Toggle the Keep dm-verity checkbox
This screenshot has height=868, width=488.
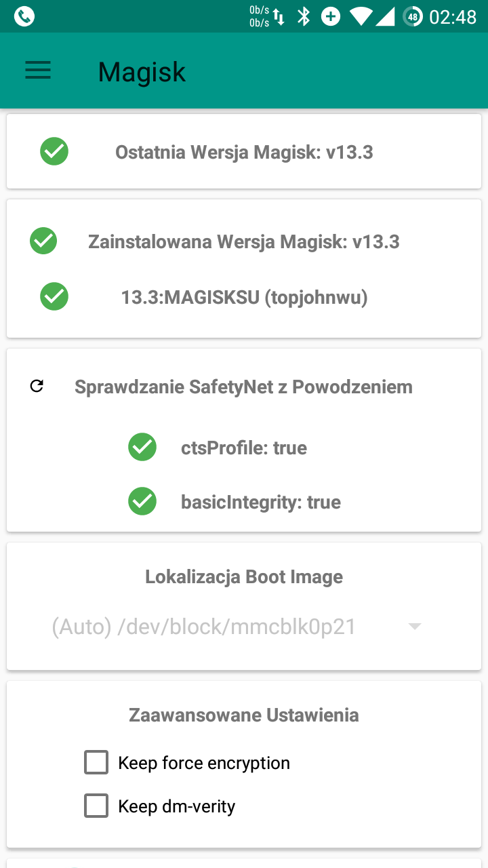pyautogui.click(x=96, y=806)
